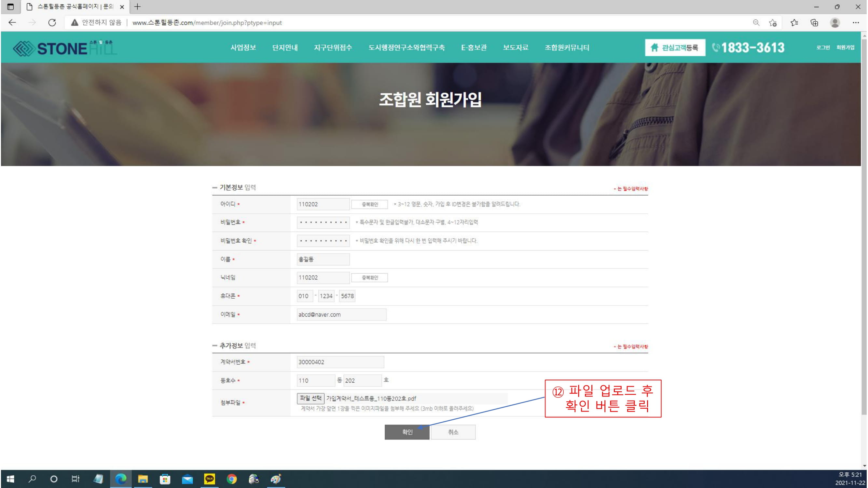Open Edge settings three-dot menu
Screen dimensions: 868x488
click(856, 22)
